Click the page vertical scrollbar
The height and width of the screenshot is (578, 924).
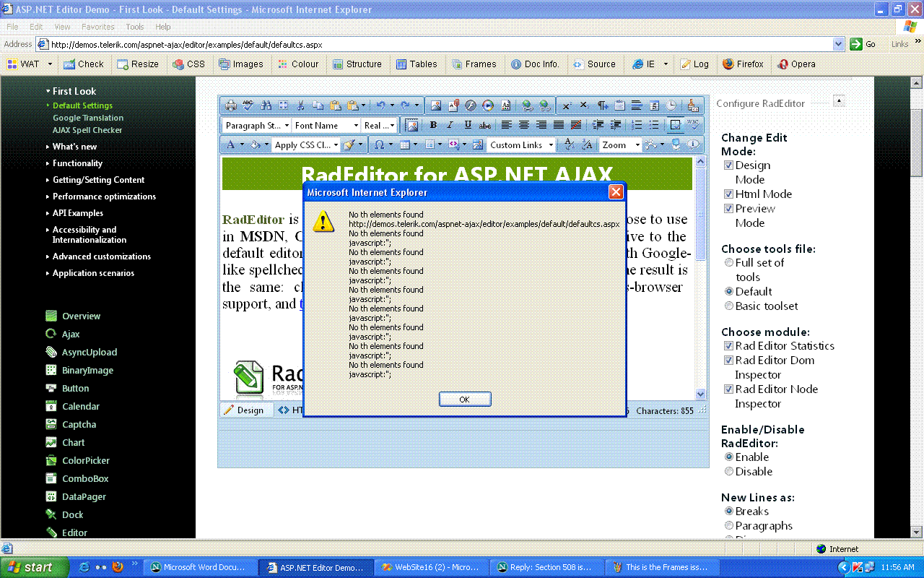tap(917, 307)
